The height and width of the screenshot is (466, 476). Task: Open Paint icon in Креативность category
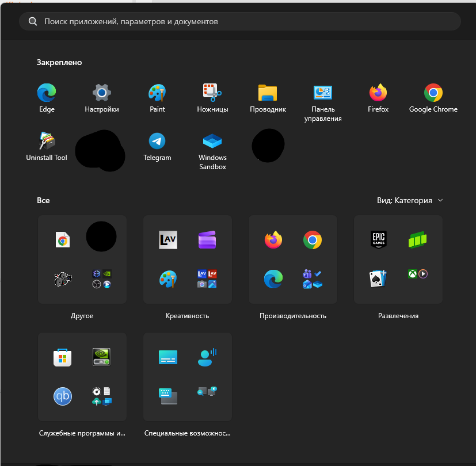pos(168,279)
